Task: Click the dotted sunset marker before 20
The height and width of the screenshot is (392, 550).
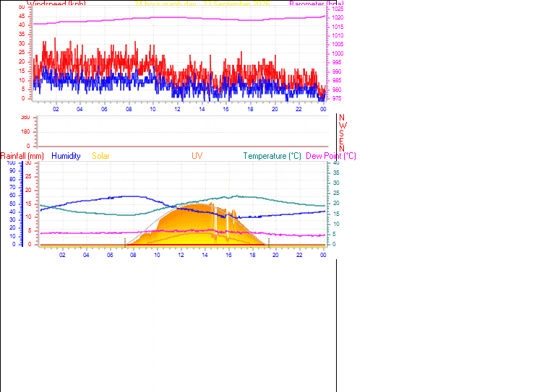Action: (x=269, y=243)
